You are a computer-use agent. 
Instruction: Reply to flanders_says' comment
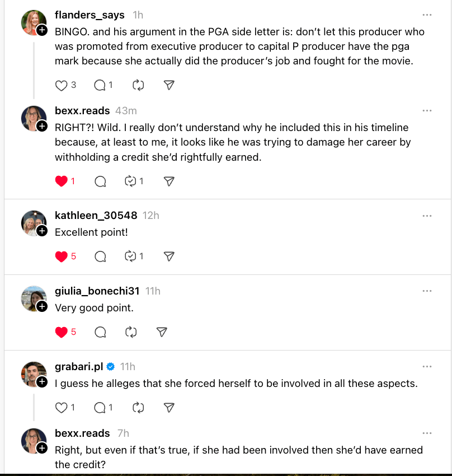[x=100, y=85]
